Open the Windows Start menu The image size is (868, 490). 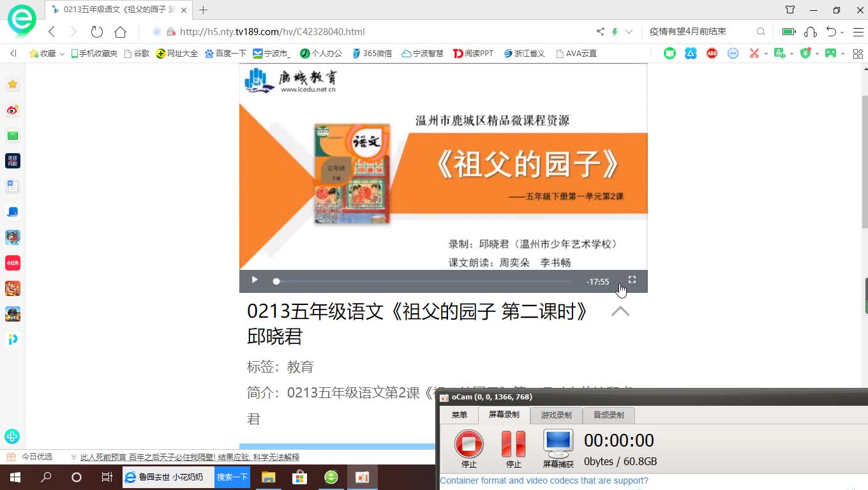(15, 477)
